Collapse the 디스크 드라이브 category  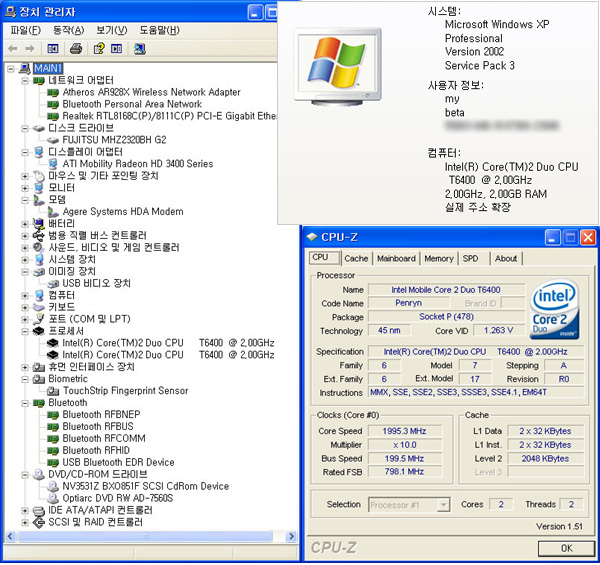tap(25, 128)
